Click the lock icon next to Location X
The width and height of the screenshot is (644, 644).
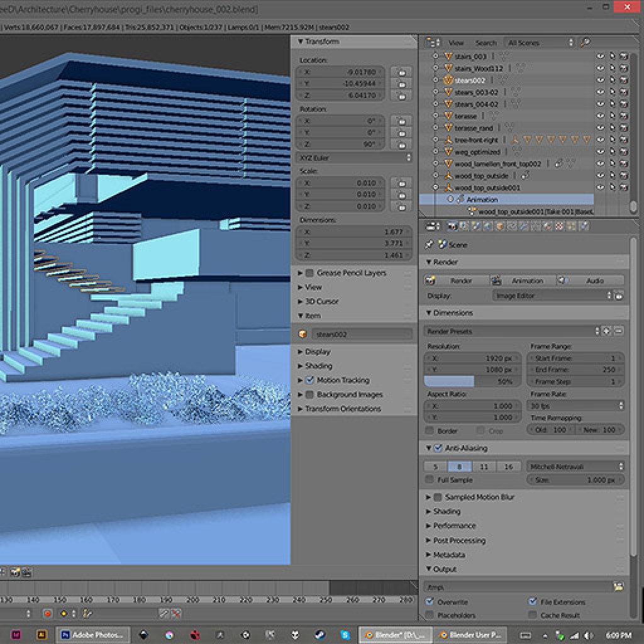[x=401, y=72]
